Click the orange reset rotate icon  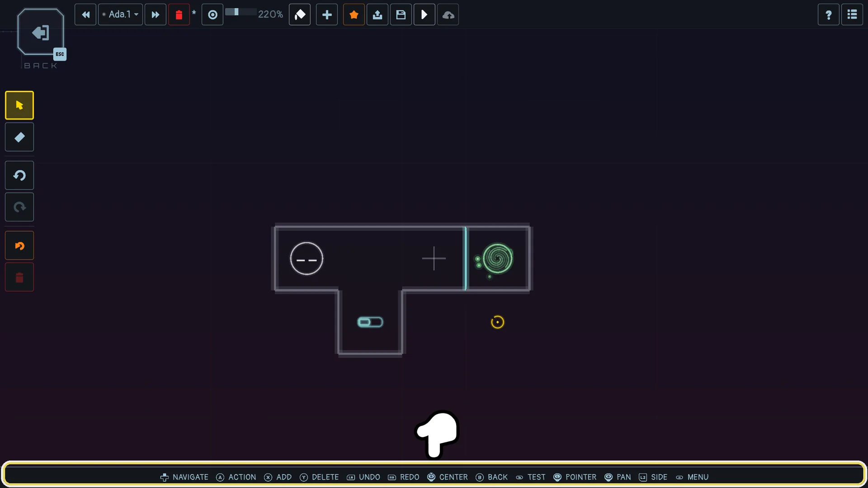19,245
